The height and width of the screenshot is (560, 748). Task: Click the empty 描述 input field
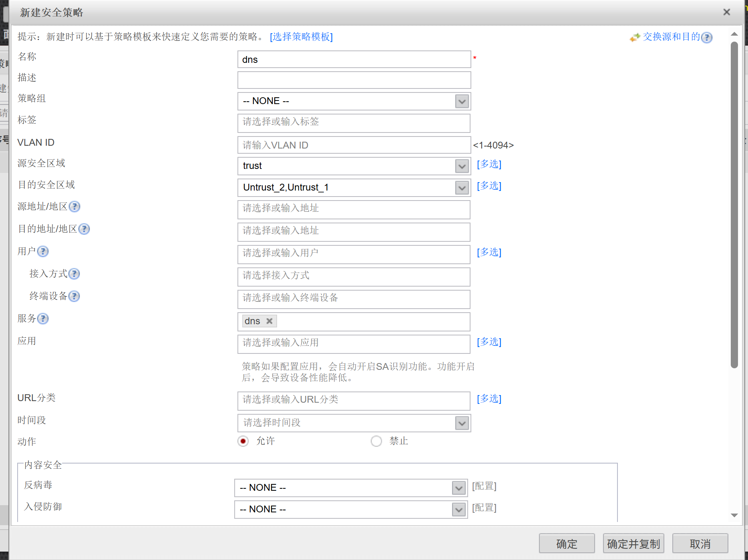pyautogui.click(x=354, y=80)
